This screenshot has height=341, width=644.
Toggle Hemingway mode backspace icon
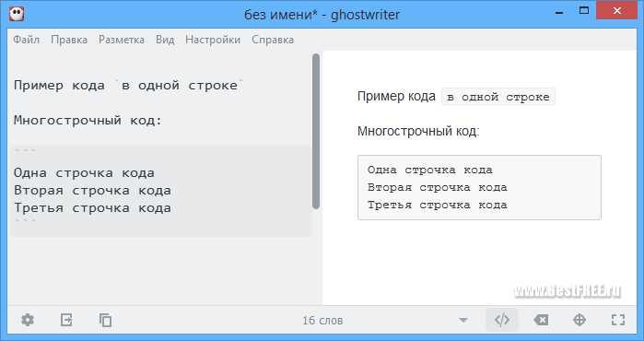pos(541,320)
